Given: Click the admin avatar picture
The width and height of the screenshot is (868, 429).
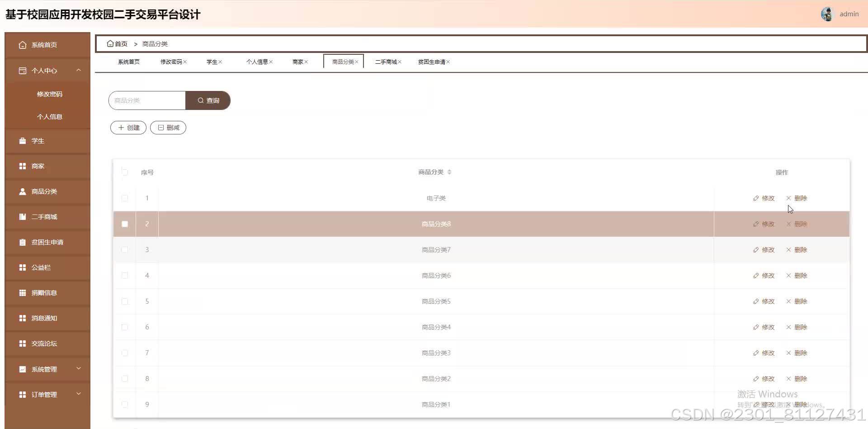Looking at the screenshot, I should click(827, 14).
